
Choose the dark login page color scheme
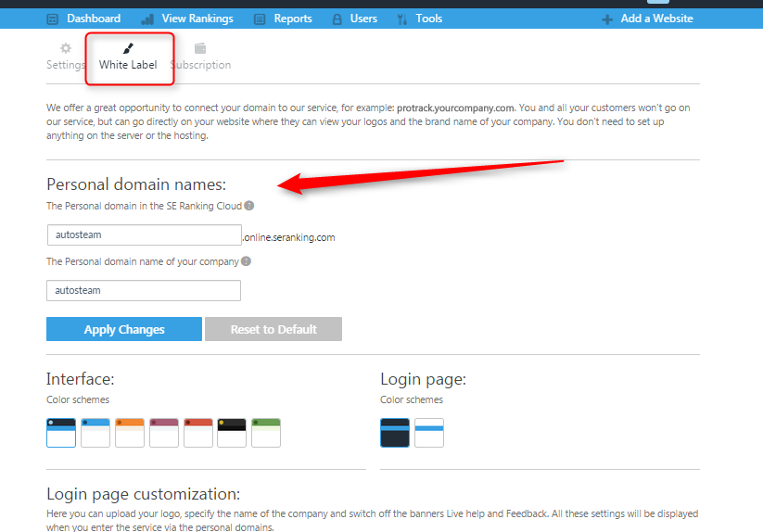(x=395, y=433)
